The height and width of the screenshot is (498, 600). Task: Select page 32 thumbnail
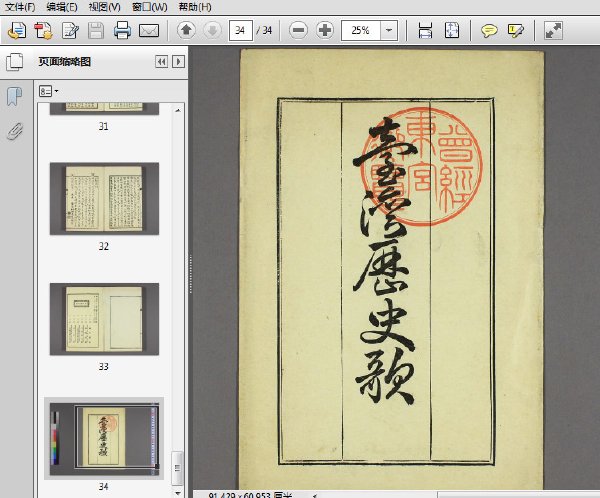tap(104, 199)
